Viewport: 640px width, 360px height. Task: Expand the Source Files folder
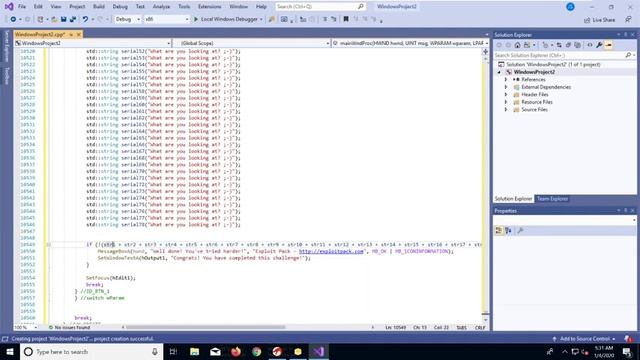click(x=506, y=110)
